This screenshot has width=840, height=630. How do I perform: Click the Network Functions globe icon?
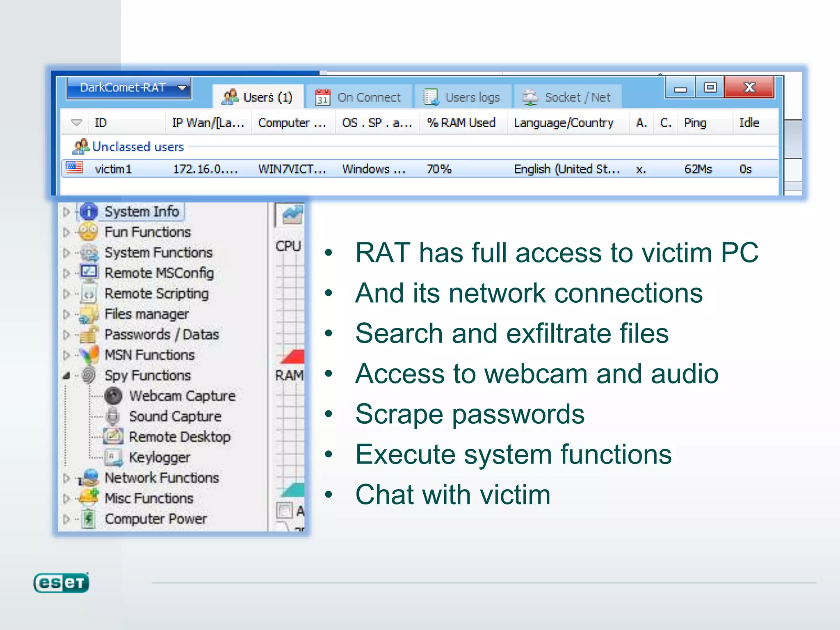click(89, 478)
